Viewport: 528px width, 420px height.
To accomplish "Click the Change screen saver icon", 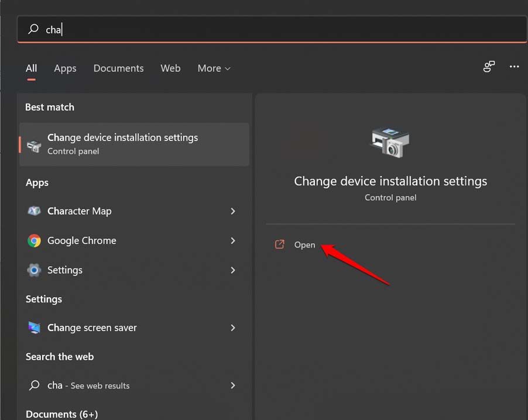I will click(34, 328).
